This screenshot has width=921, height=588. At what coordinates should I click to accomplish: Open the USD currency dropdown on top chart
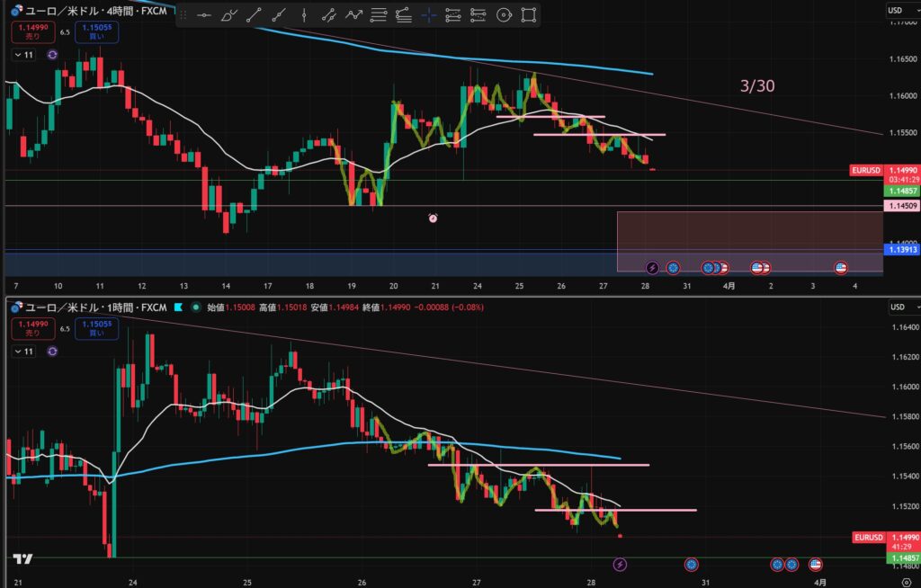pyautogui.click(x=896, y=10)
